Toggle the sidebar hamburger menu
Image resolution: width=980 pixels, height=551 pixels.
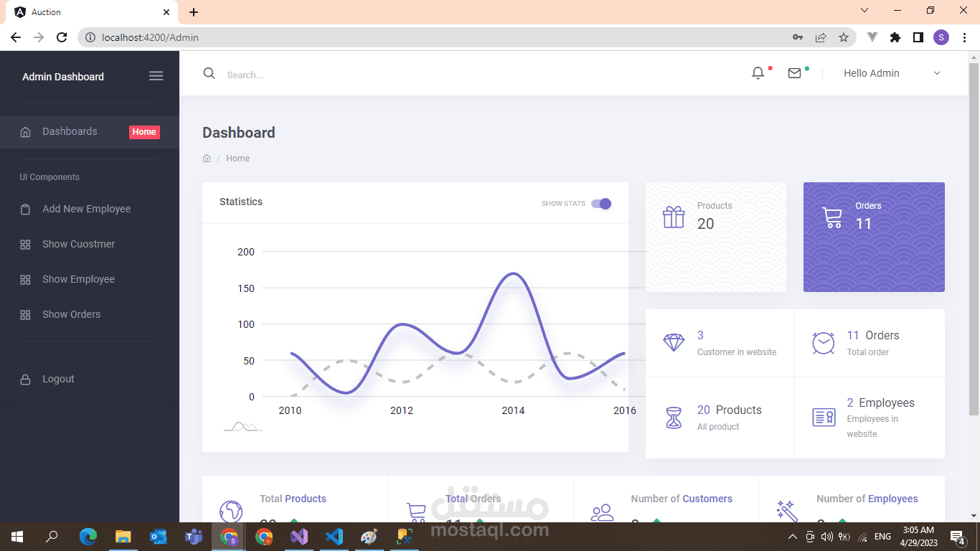pos(156,76)
